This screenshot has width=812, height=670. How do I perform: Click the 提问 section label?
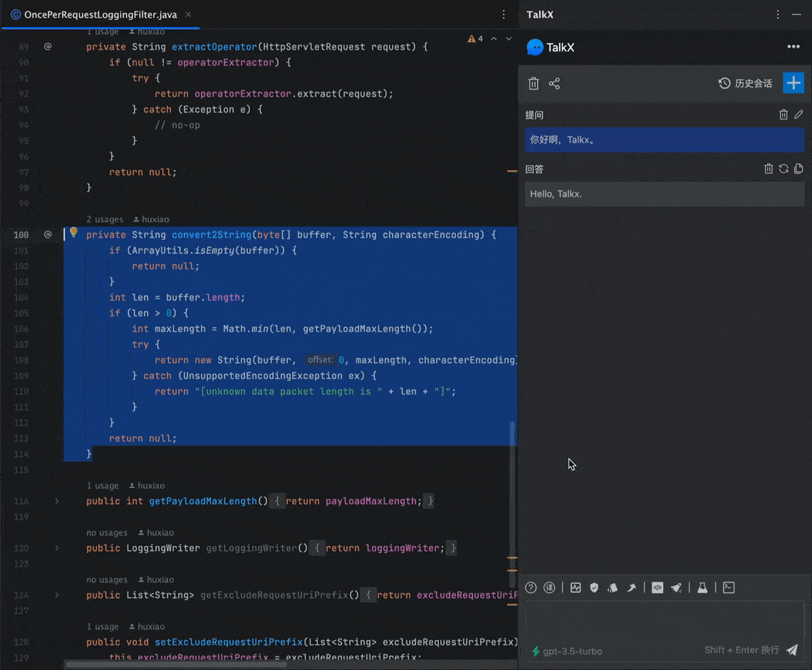pyautogui.click(x=534, y=115)
